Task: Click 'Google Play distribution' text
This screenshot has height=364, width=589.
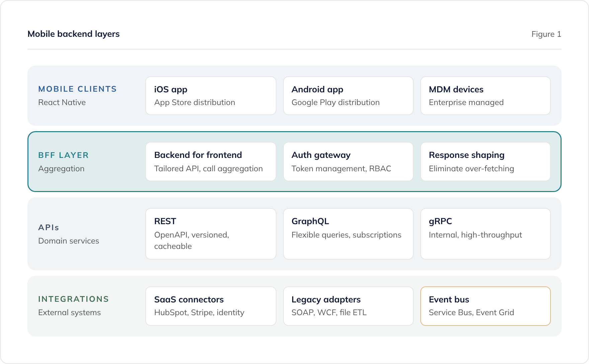Action: pyautogui.click(x=336, y=102)
